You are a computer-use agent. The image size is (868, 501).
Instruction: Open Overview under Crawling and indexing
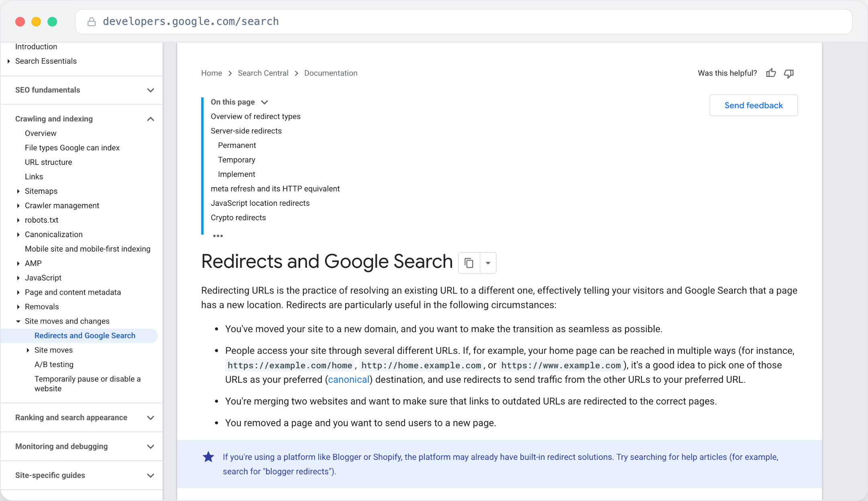pos(41,133)
